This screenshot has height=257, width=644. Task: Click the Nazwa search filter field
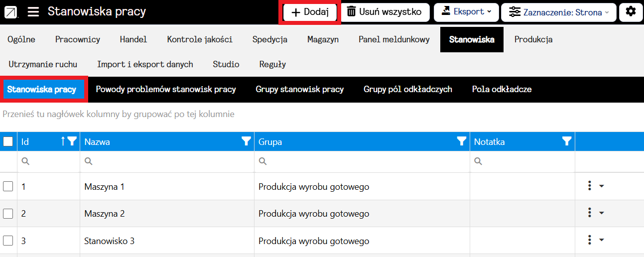[x=169, y=161]
